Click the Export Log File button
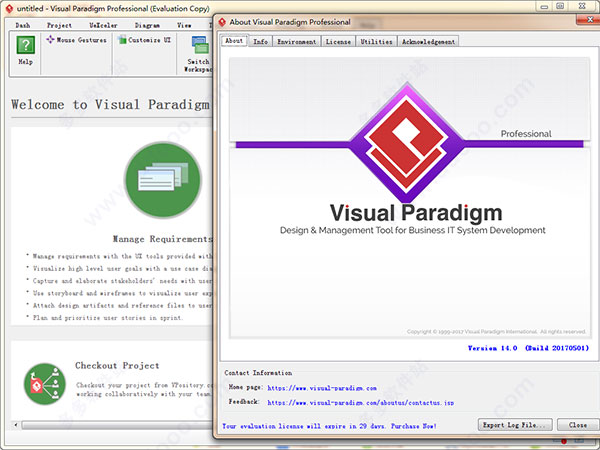 515,425
